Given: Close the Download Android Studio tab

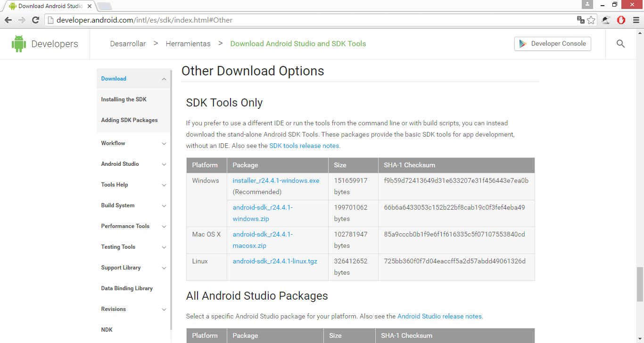Looking at the screenshot, I should click(x=89, y=6).
